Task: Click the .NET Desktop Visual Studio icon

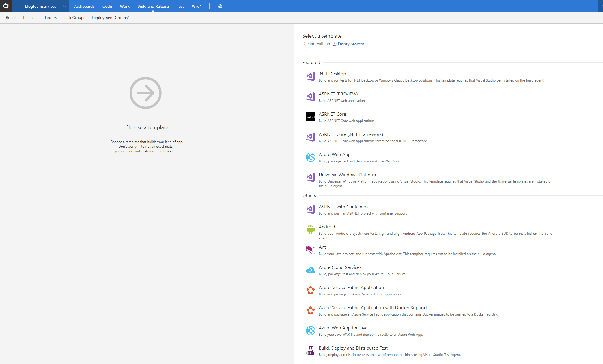Action: 311,76
